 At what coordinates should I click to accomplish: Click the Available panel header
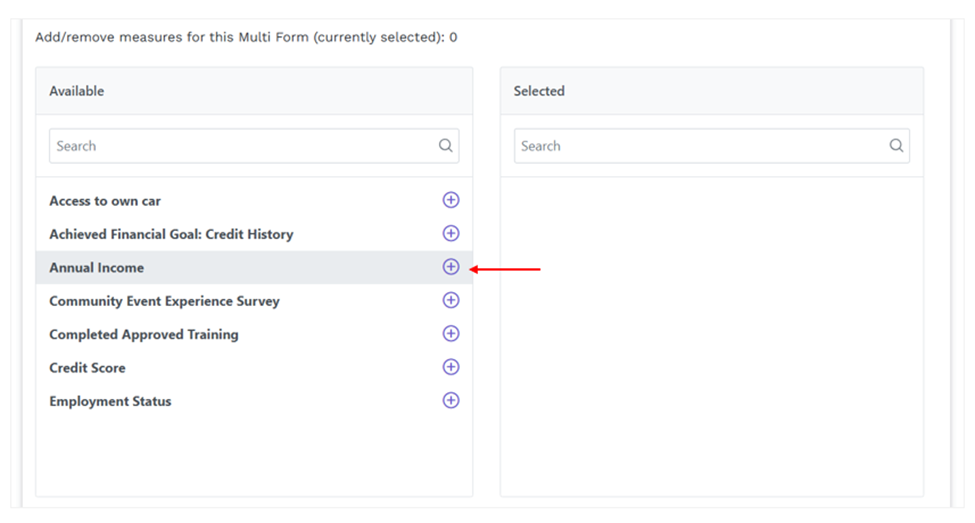[254, 91]
